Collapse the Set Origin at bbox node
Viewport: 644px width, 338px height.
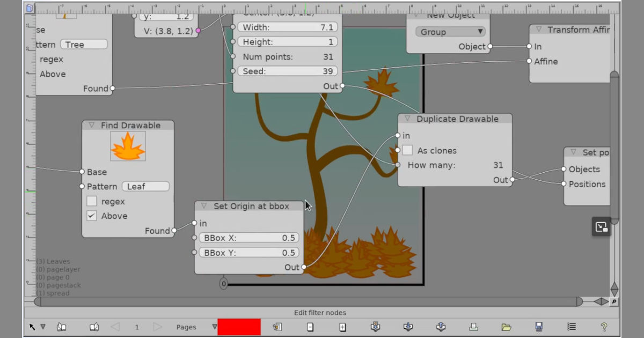pos(204,206)
